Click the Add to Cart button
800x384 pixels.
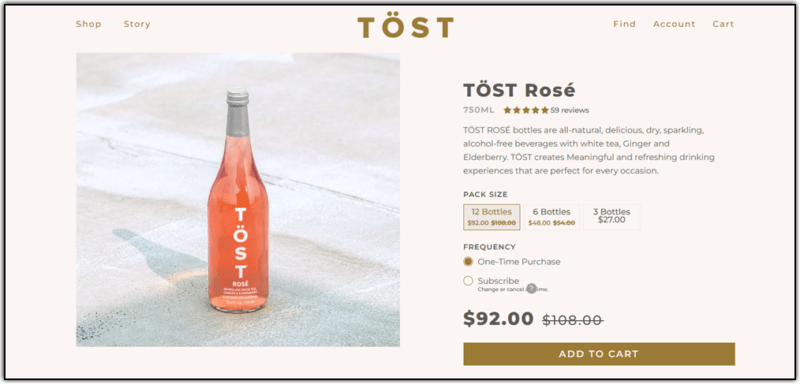(x=599, y=354)
